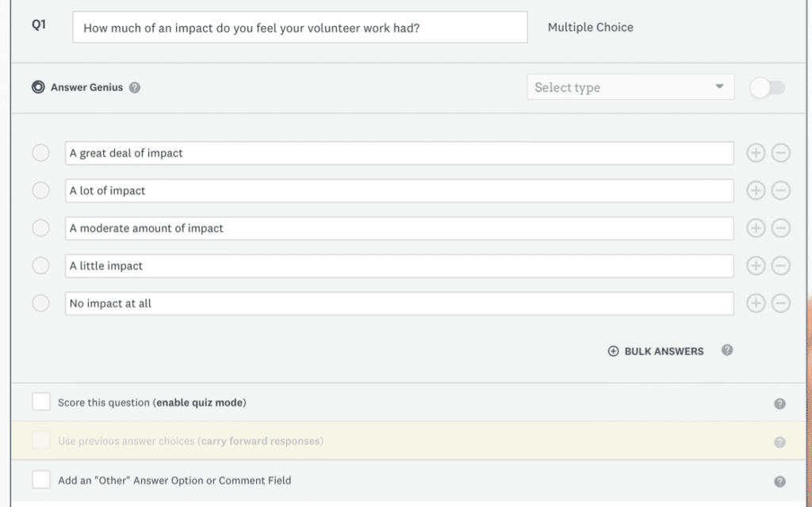This screenshot has height=507, width=812.
Task: Open help for "Score this question" option
Action: pyautogui.click(x=779, y=401)
